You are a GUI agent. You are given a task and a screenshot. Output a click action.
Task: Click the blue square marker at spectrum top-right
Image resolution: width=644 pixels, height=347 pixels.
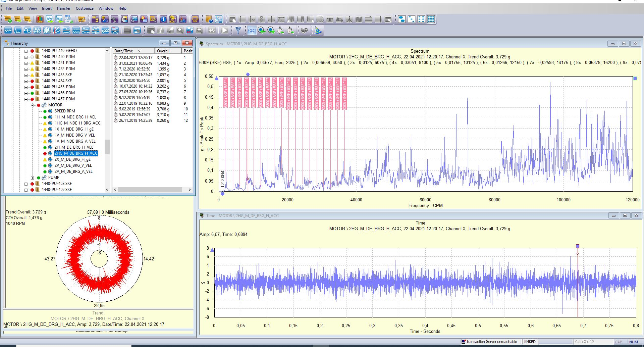635,79
